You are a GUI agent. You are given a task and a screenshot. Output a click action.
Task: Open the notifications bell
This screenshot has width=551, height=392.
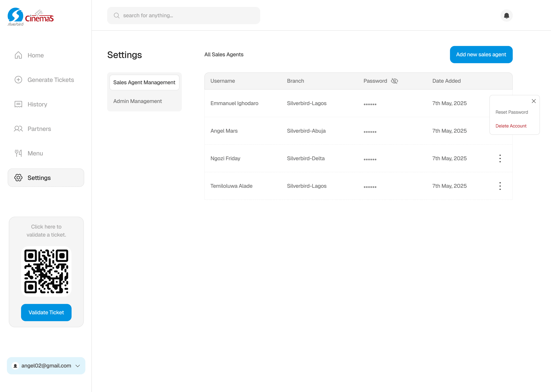click(x=506, y=16)
